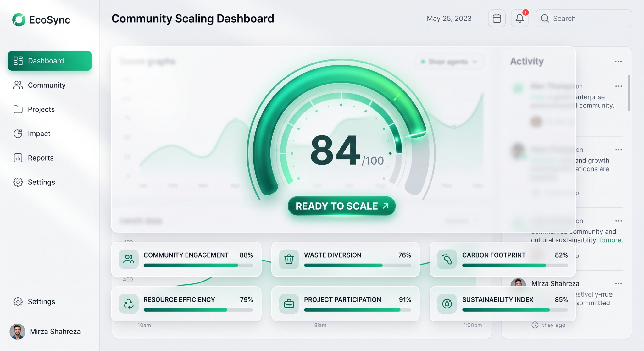Click the 10am chart axis label
This screenshot has width=644, height=351.
144,325
